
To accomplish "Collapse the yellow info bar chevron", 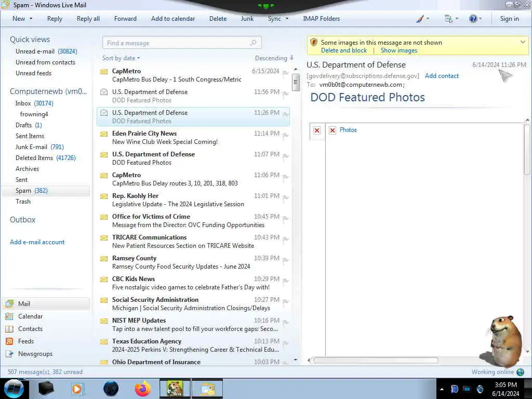I will 523,42.
